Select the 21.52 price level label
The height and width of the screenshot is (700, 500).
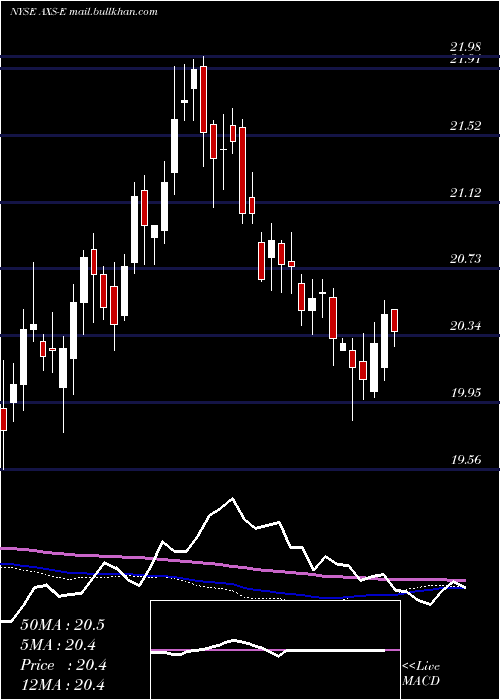pyautogui.click(x=465, y=126)
